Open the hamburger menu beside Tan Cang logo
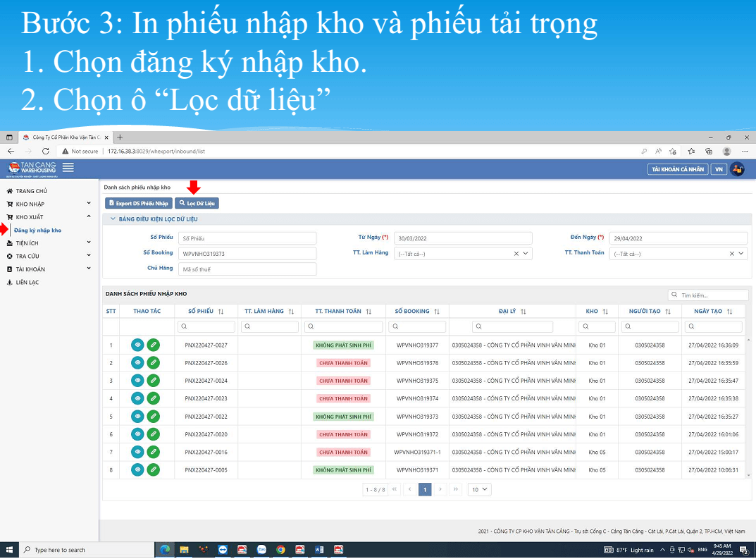The image size is (756, 559). 68,168
